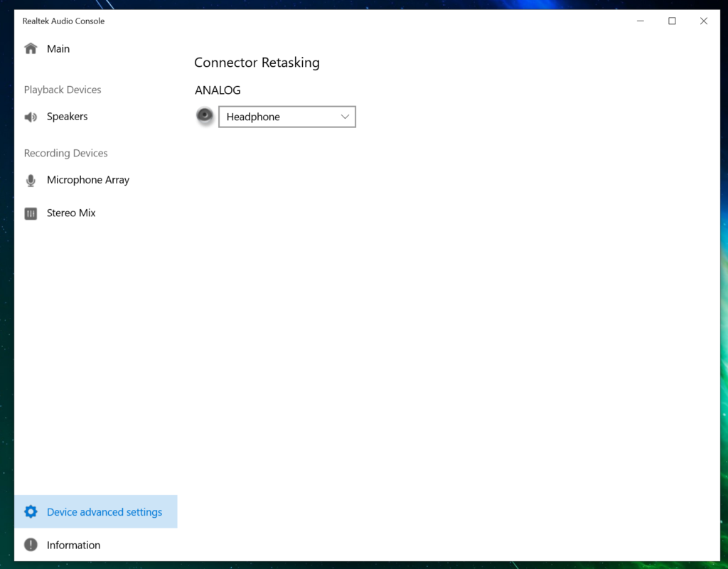Click the Headphone dropdown chevron arrow
Viewport: 728px width, 569px height.
coord(345,117)
